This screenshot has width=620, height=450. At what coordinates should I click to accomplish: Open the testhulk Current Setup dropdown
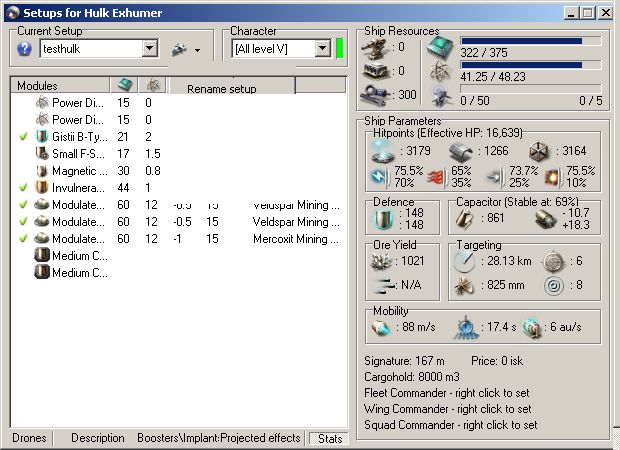[150, 48]
